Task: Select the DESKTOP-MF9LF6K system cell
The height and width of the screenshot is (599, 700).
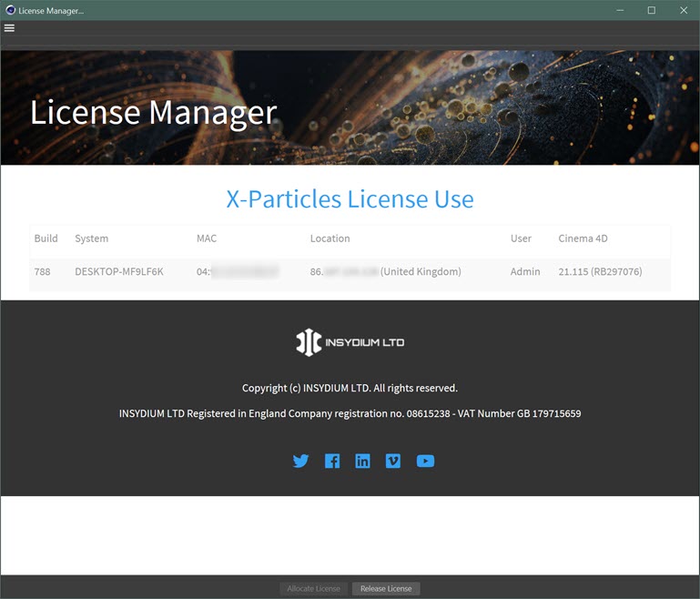Action: tap(119, 271)
